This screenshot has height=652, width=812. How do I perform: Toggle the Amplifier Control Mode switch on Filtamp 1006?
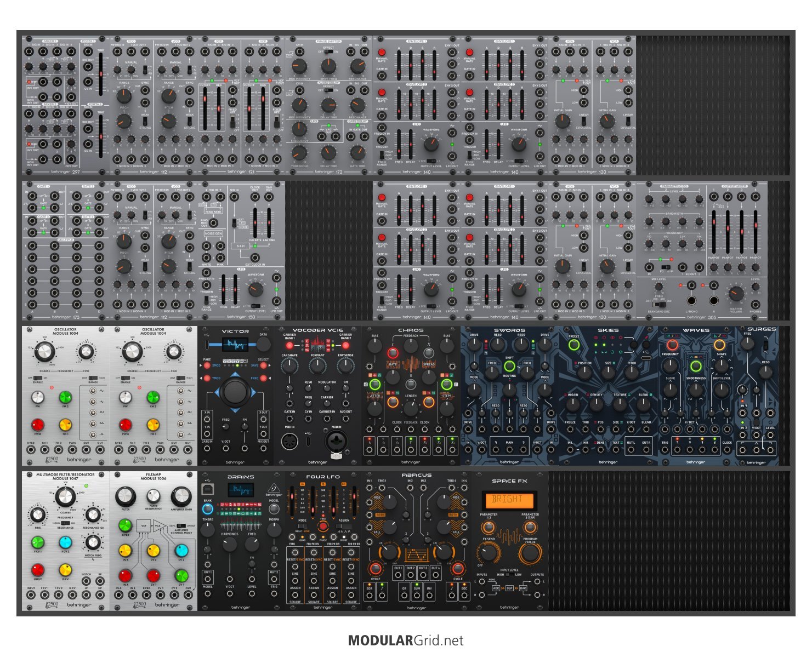(x=181, y=525)
